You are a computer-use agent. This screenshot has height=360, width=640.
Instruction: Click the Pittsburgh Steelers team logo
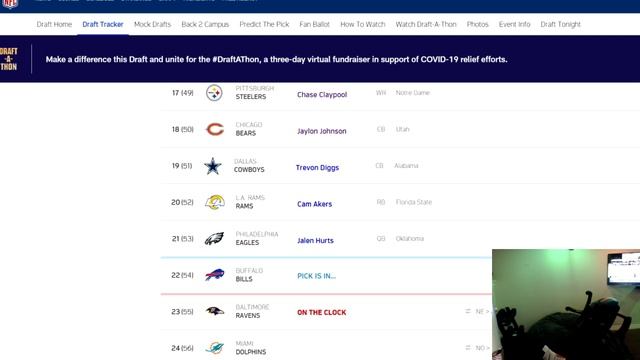tap(214, 93)
